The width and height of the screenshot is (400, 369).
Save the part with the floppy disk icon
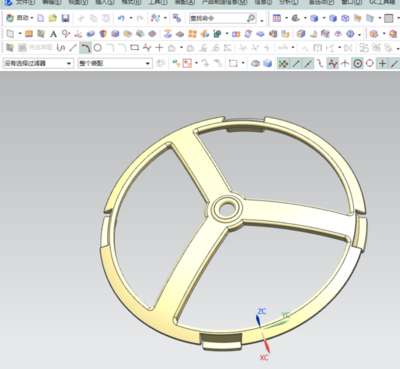[65, 18]
